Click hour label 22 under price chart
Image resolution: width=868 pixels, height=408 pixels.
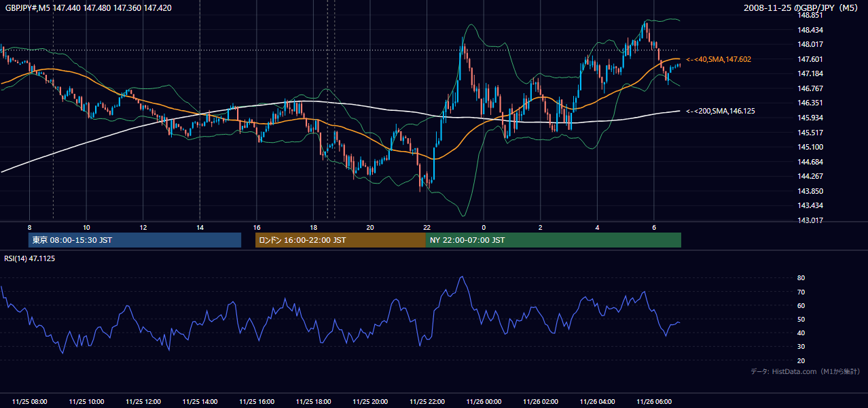click(427, 227)
